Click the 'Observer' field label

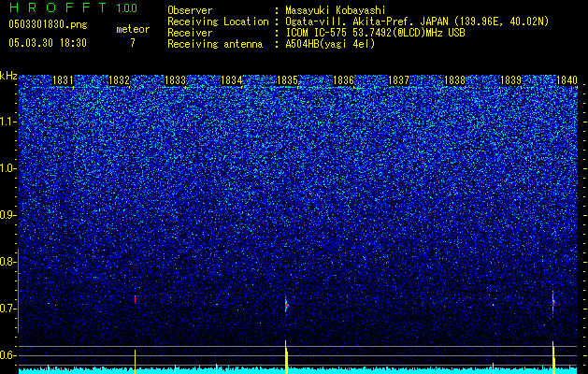click(x=190, y=10)
